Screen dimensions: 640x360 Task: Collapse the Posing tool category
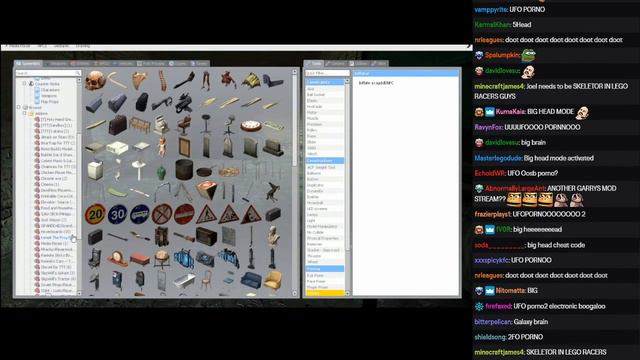[x=325, y=269]
